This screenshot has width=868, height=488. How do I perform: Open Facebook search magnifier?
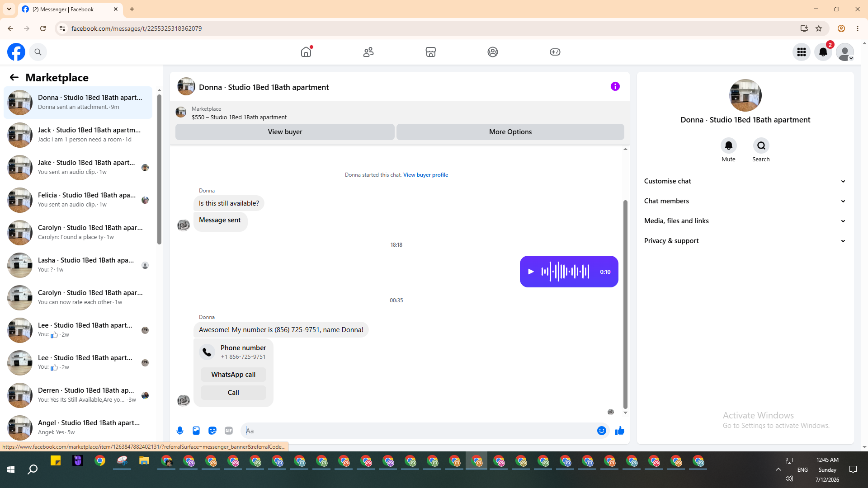point(38,52)
